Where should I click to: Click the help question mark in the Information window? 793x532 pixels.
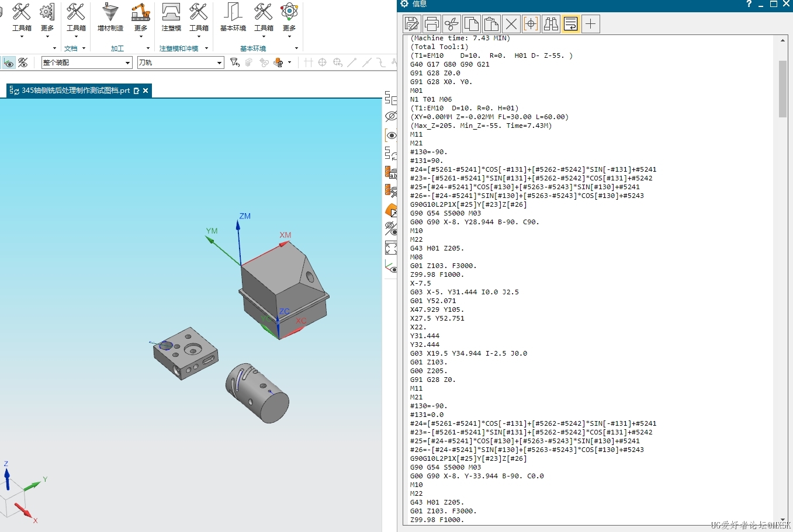(x=749, y=4)
